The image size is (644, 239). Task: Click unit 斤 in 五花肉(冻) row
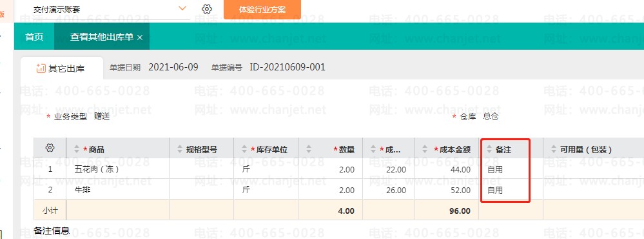246,169
